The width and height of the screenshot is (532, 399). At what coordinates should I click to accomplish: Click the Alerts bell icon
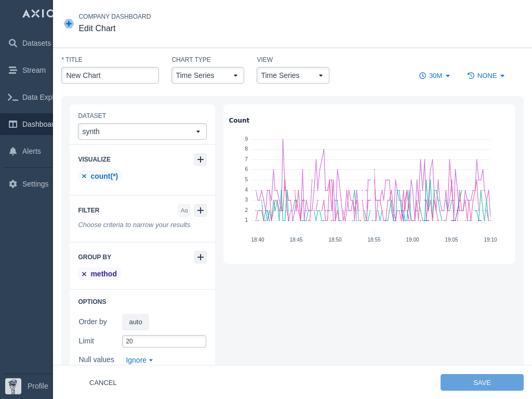pos(13,151)
